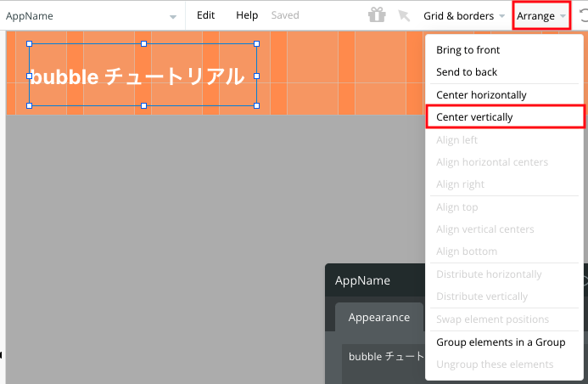The height and width of the screenshot is (384, 588).
Task: Click the AppName property editor title
Action: click(362, 280)
